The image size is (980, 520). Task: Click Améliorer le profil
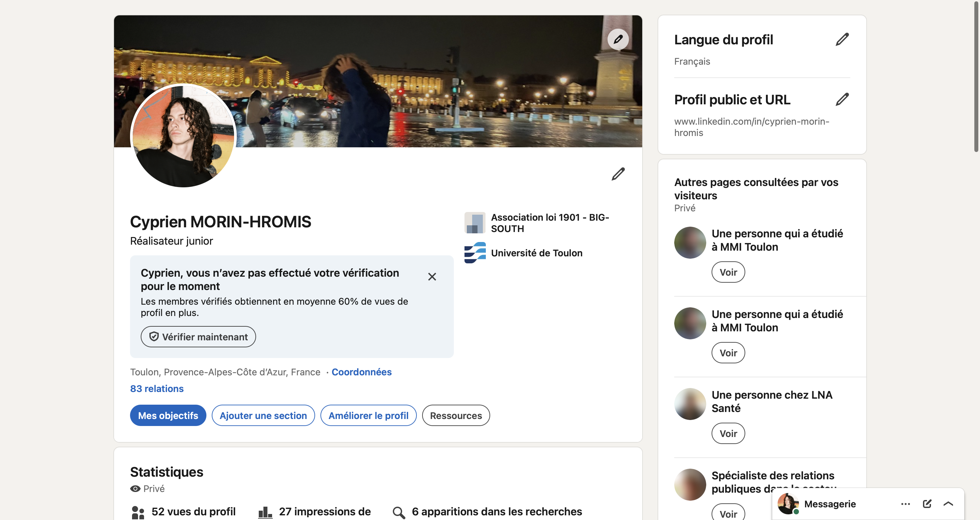click(x=368, y=415)
